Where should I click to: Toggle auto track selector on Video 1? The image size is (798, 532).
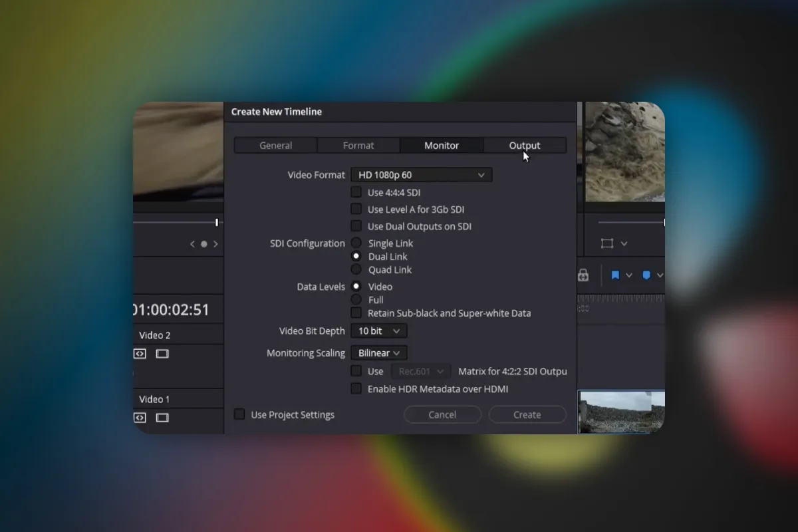coord(140,418)
